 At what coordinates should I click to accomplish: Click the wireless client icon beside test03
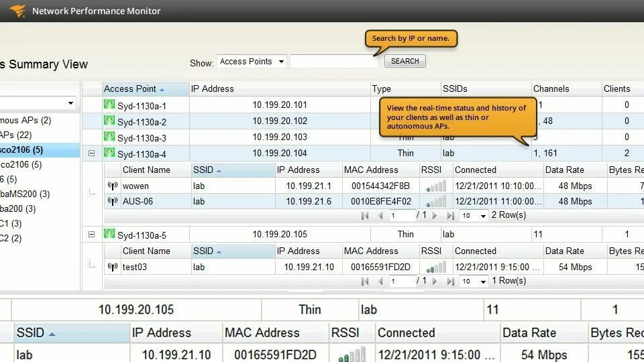pos(113,267)
